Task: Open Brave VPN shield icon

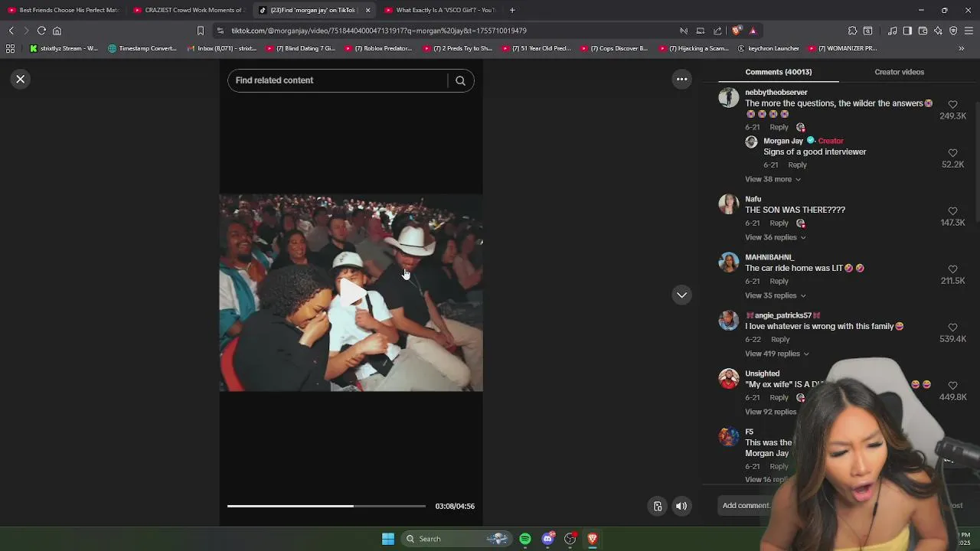Action: pos(953,31)
